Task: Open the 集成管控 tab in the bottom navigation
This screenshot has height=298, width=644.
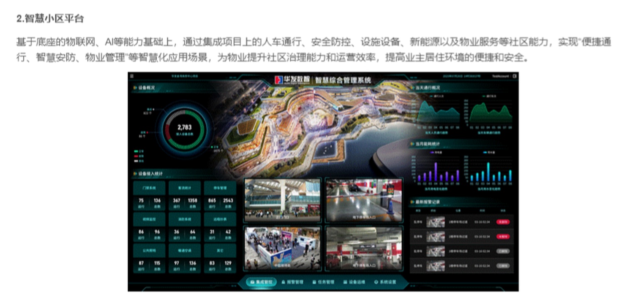Action: pos(261,282)
